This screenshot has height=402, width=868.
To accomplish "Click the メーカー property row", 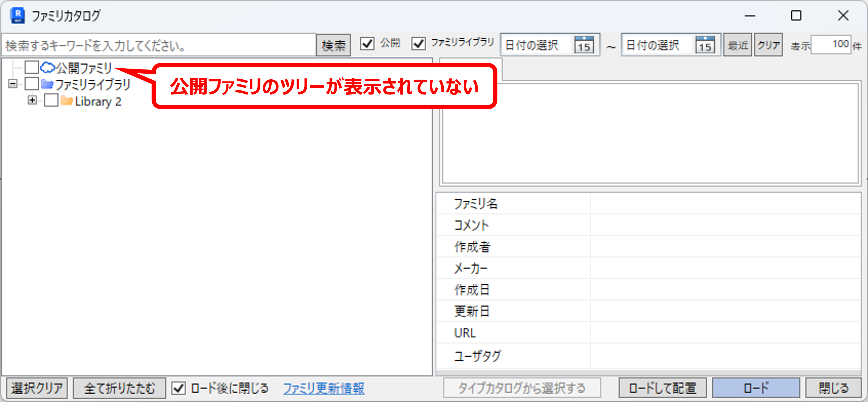I will [649, 268].
